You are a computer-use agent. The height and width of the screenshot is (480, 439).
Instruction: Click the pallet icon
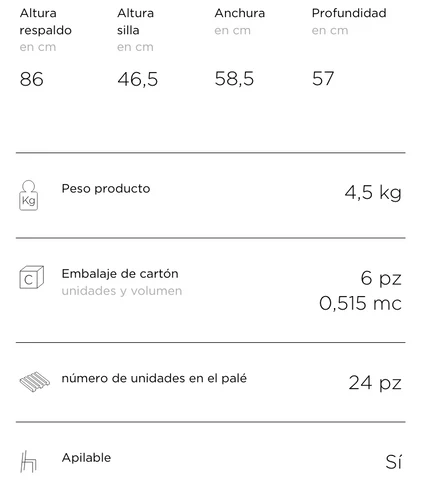pyautogui.click(x=35, y=382)
